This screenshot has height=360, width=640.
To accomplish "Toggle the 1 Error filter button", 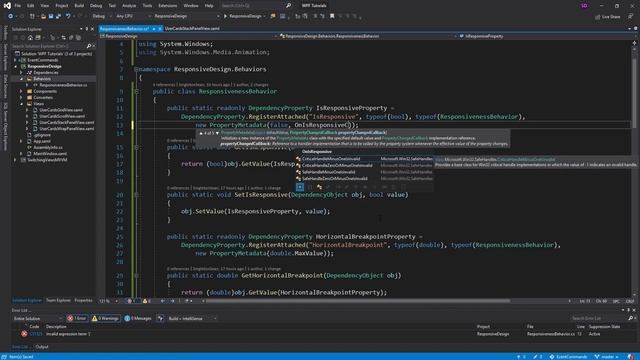I will (77, 318).
